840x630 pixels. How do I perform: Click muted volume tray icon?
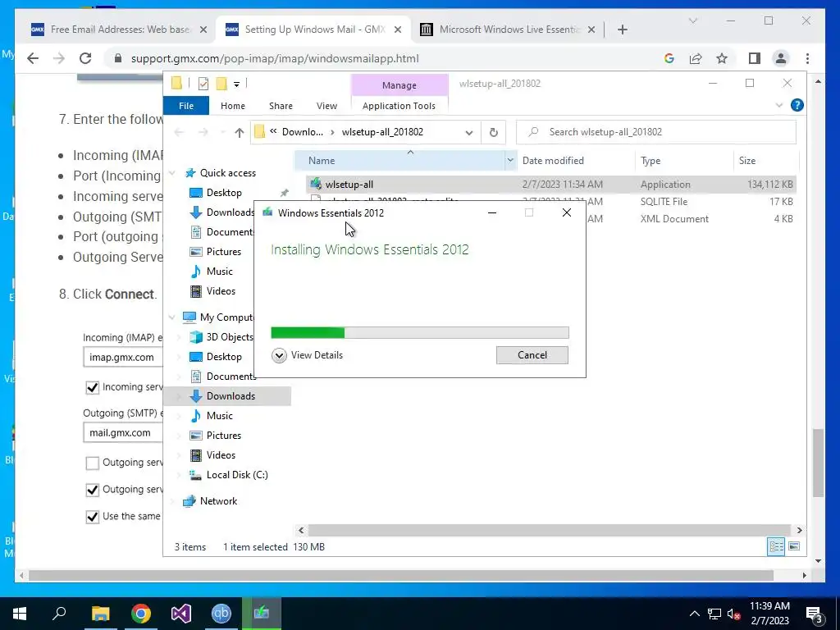[734, 614]
